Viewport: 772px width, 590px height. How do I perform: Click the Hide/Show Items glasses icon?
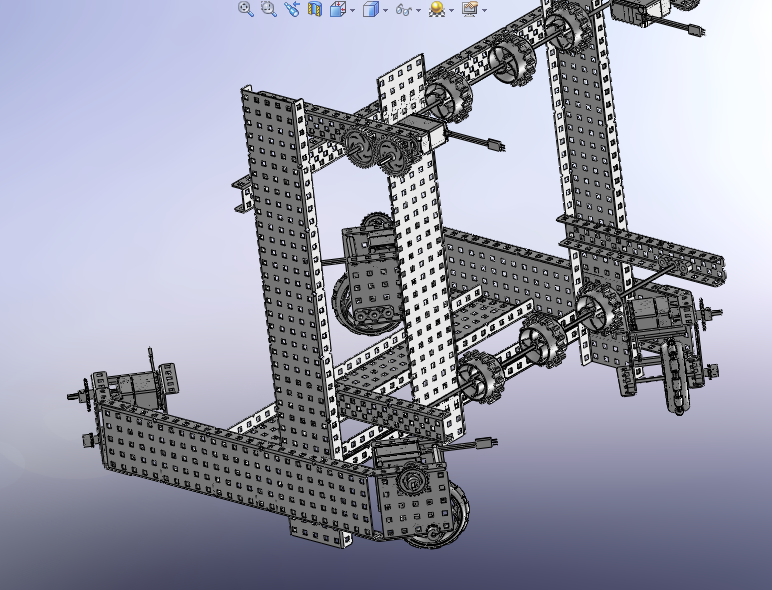(x=404, y=9)
